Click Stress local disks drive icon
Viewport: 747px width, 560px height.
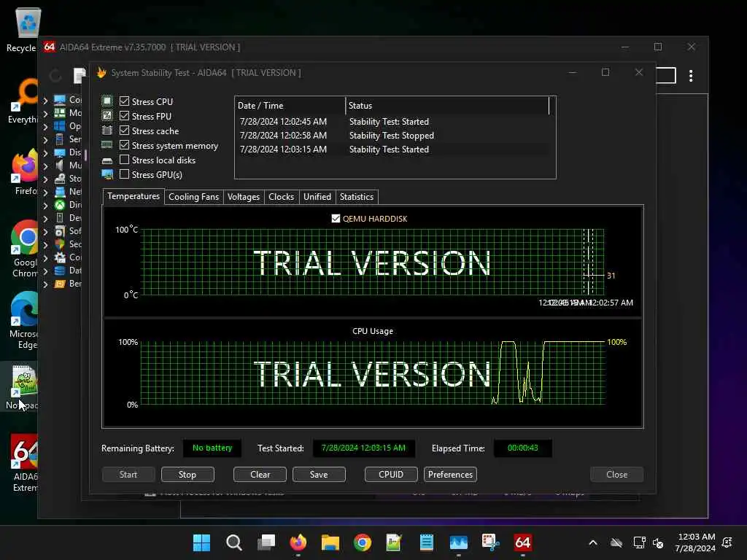pos(107,160)
